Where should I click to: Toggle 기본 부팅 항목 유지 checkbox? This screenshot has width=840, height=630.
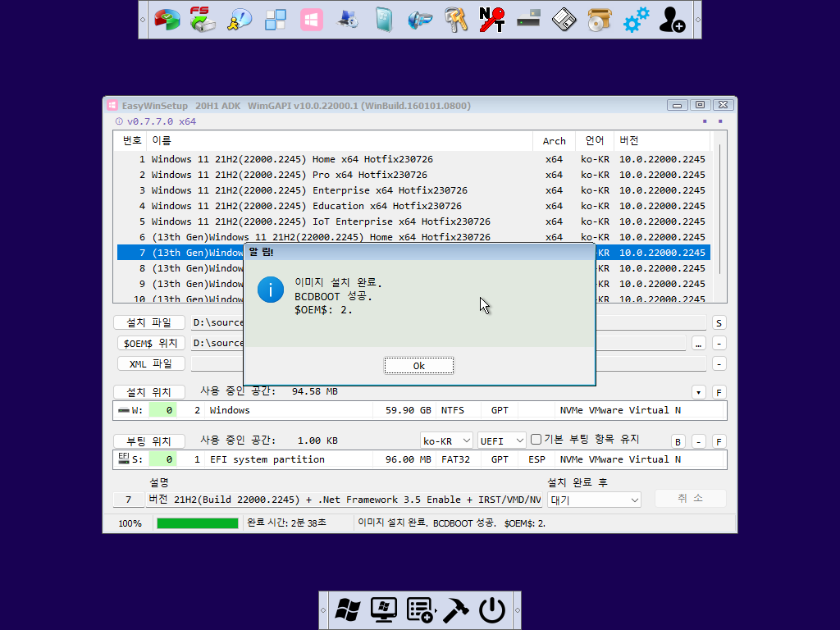tap(536, 440)
